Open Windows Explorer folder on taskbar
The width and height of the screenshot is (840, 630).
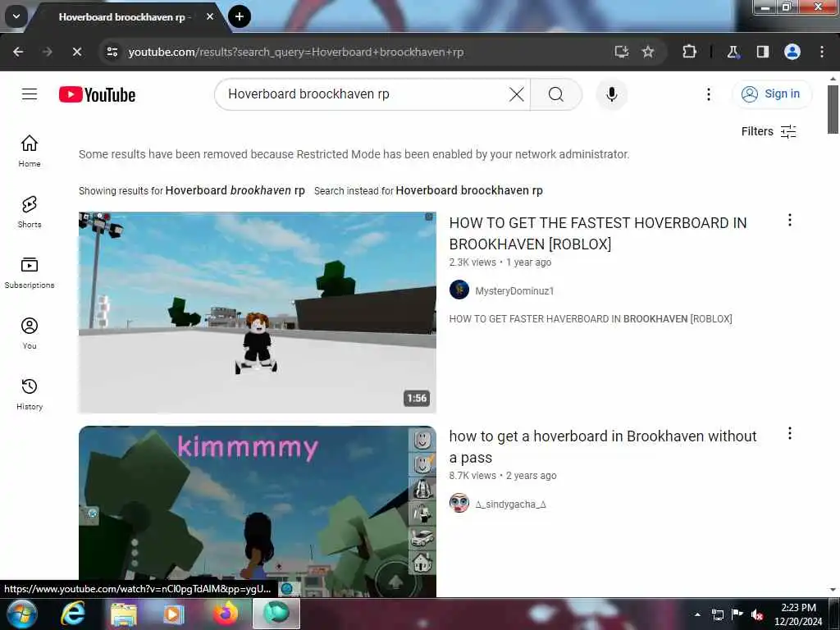click(x=124, y=614)
